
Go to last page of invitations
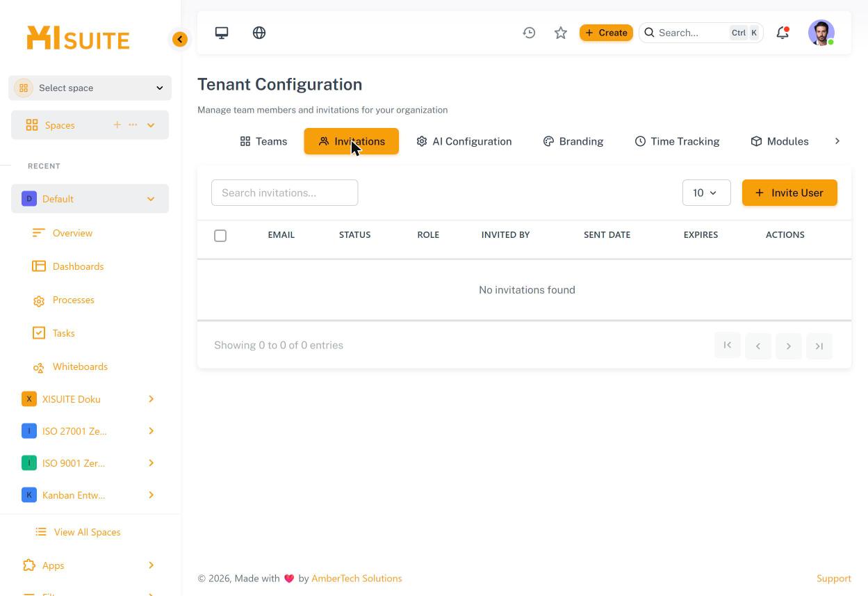point(819,346)
